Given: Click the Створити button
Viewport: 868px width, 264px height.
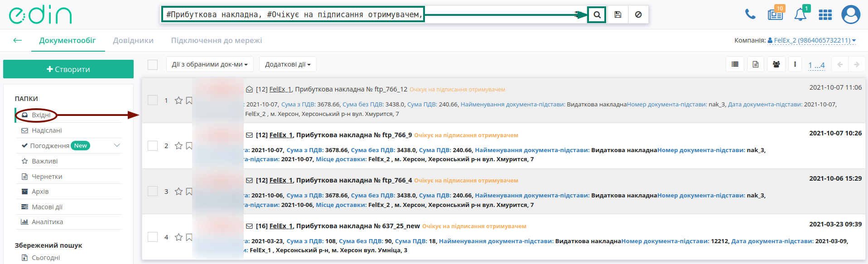Looking at the screenshot, I should (x=68, y=69).
